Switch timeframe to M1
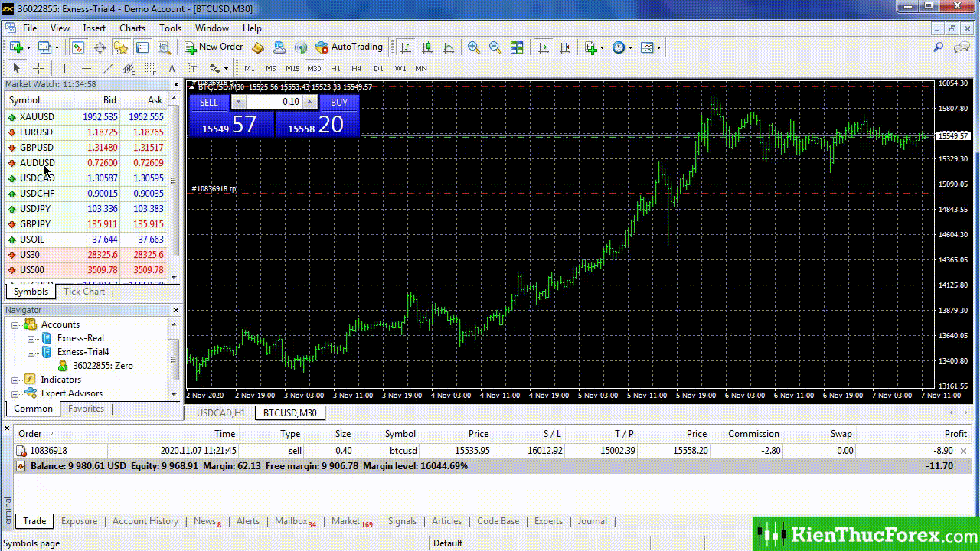 coord(250,68)
